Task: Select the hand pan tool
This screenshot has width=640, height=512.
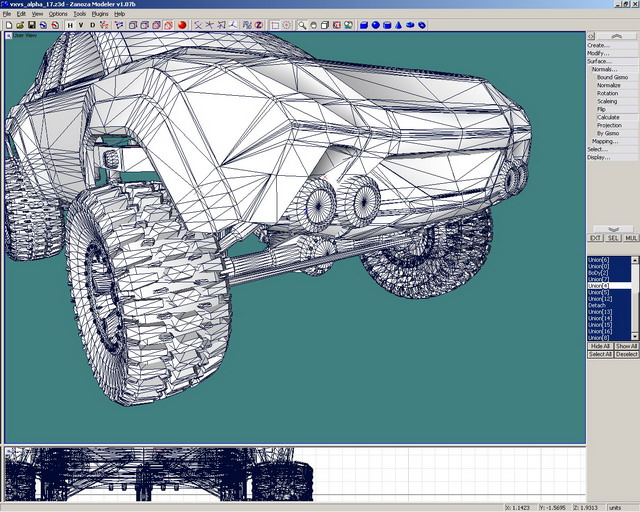Action: (313, 25)
